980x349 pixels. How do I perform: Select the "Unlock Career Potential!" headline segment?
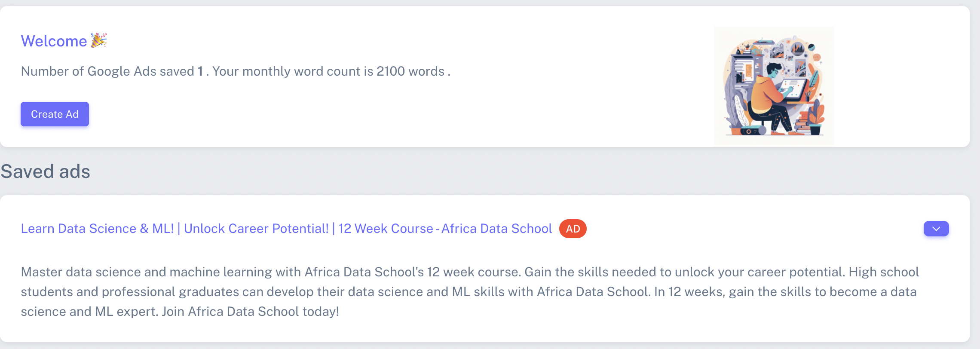coord(256,229)
